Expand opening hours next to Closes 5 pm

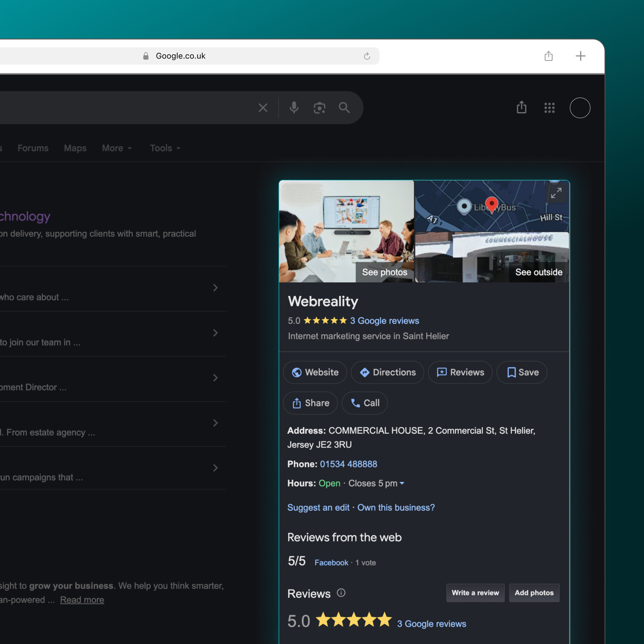(402, 483)
